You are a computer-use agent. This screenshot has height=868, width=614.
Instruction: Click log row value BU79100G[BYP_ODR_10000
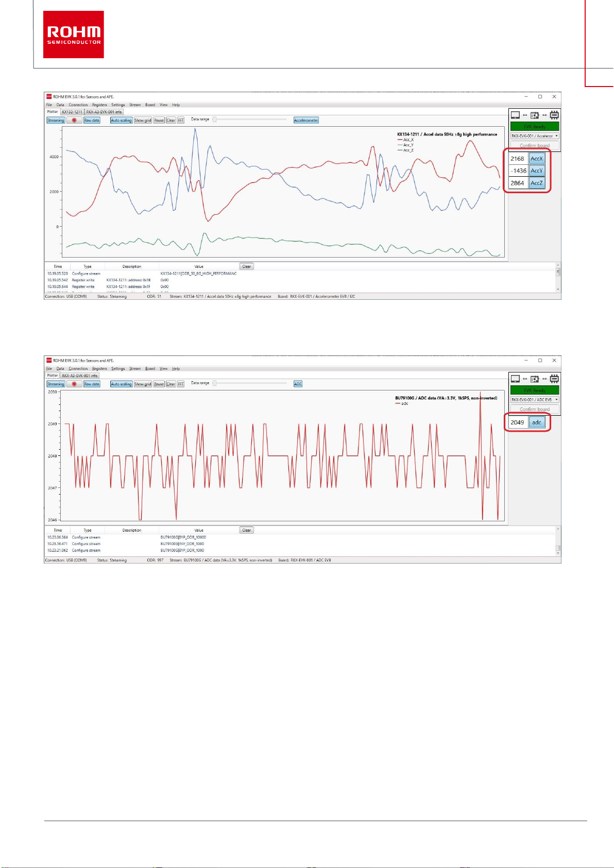(183, 537)
